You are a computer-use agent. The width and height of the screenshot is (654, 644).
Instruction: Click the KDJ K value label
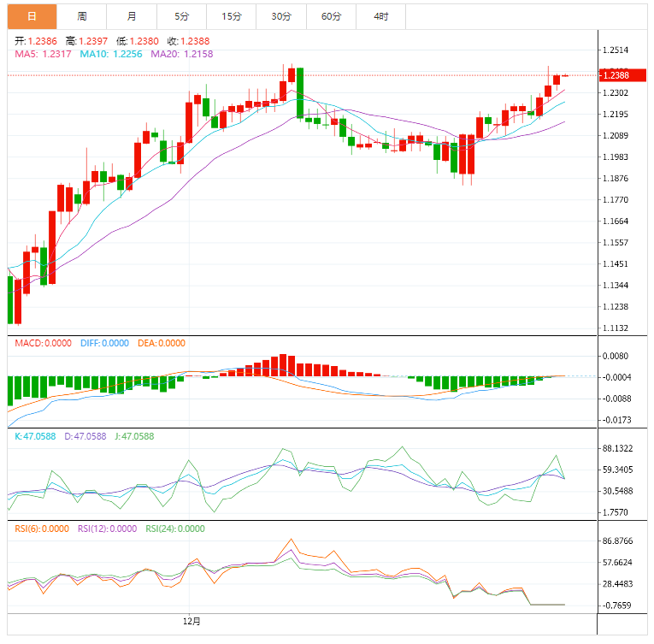35,436
